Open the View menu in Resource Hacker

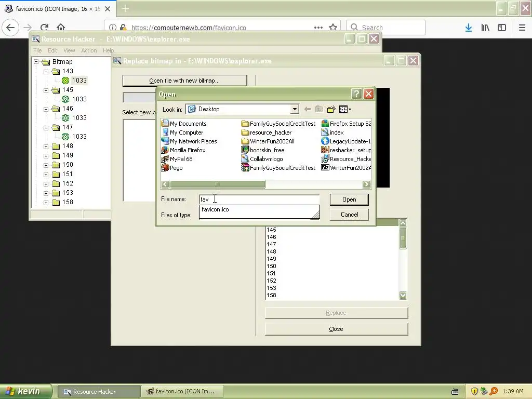tap(69, 50)
